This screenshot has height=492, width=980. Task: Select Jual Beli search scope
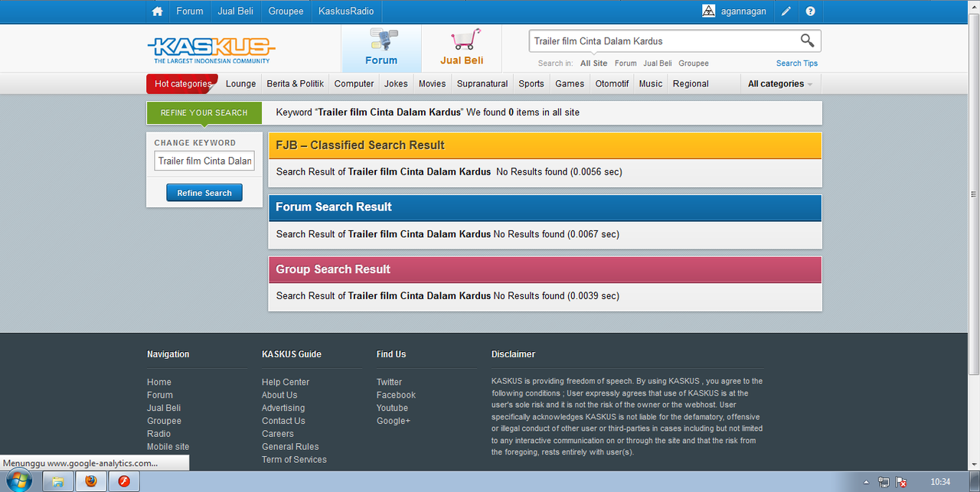tap(658, 64)
